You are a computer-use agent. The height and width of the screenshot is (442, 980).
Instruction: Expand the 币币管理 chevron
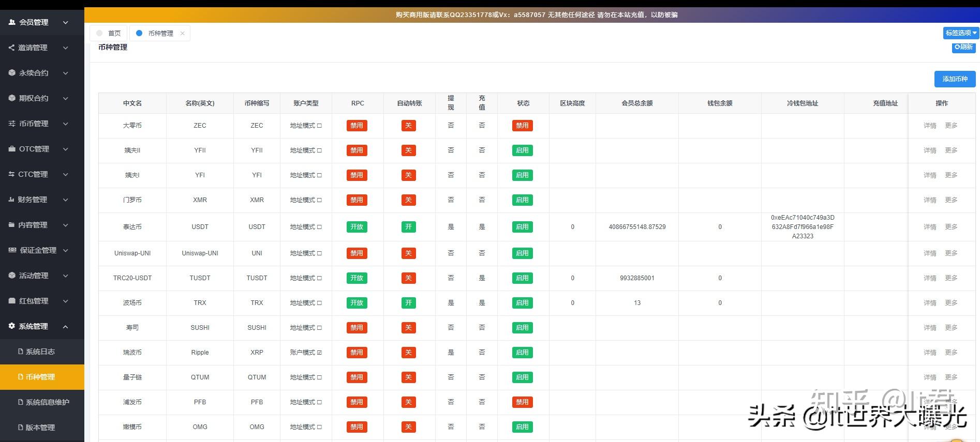click(66, 124)
